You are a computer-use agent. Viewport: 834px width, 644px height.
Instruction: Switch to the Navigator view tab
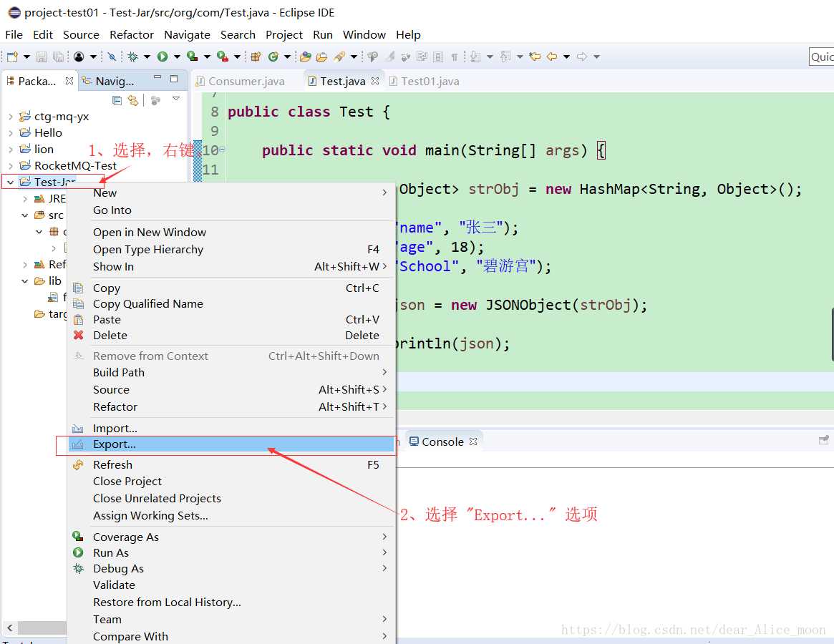[109, 81]
